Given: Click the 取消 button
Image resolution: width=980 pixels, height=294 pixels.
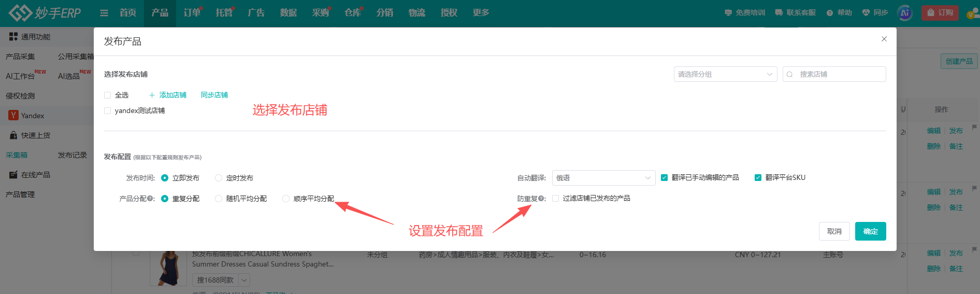Looking at the screenshot, I should click(x=834, y=231).
